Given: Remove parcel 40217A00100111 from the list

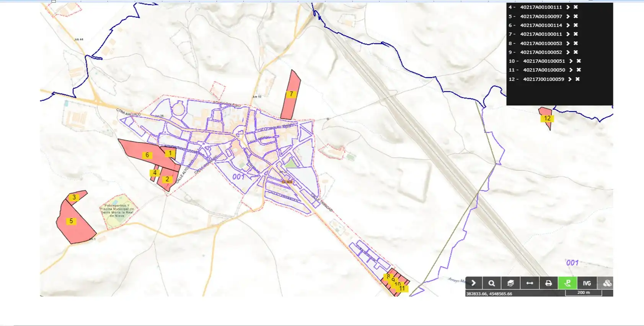Looking at the screenshot, I should click(x=576, y=7).
